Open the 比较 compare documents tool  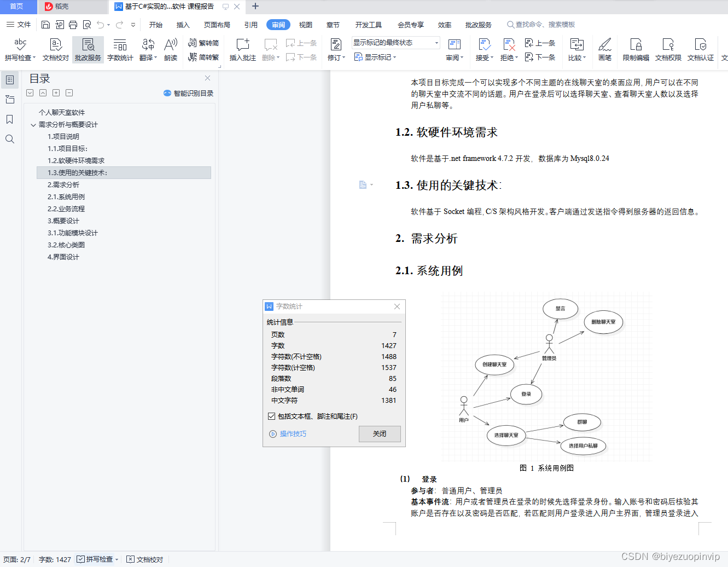577,49
